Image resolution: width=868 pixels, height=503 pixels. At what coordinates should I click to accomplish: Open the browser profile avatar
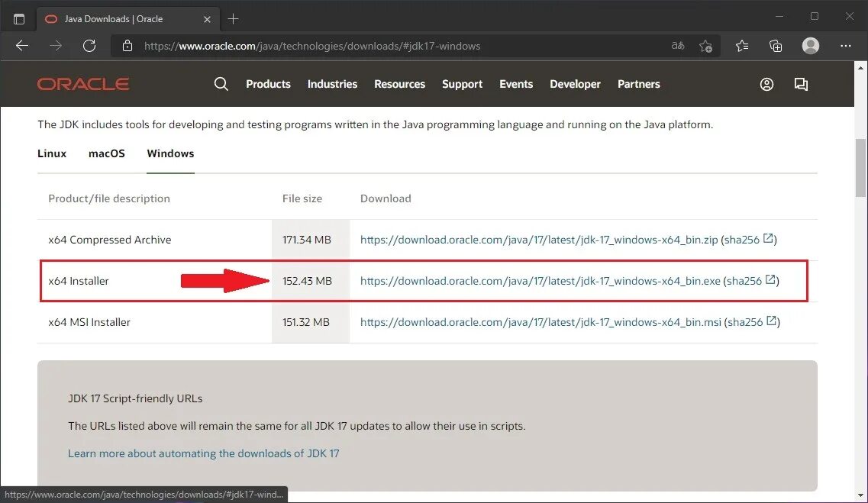click(811, 46)
